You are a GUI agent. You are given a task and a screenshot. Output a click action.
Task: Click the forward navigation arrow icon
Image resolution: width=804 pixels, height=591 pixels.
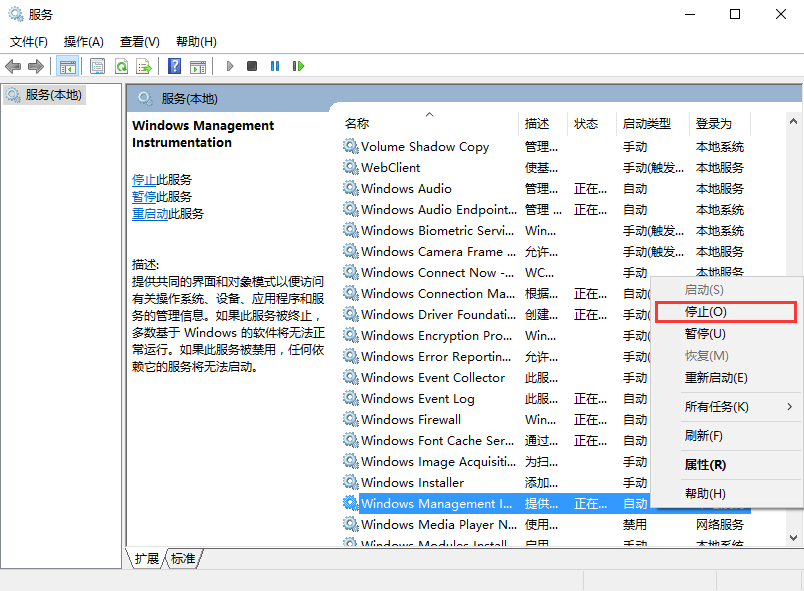tap(37, 66)
